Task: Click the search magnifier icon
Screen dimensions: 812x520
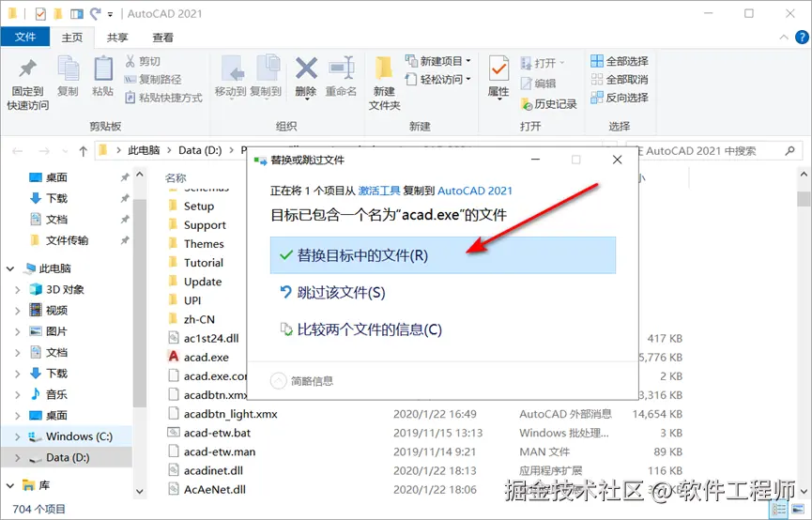Action: click(x=789, y=151)
